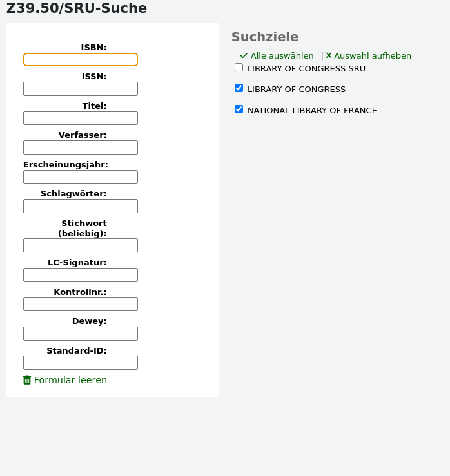
Task: Click the Kontrollnr. text field
Action: point(81,304)
